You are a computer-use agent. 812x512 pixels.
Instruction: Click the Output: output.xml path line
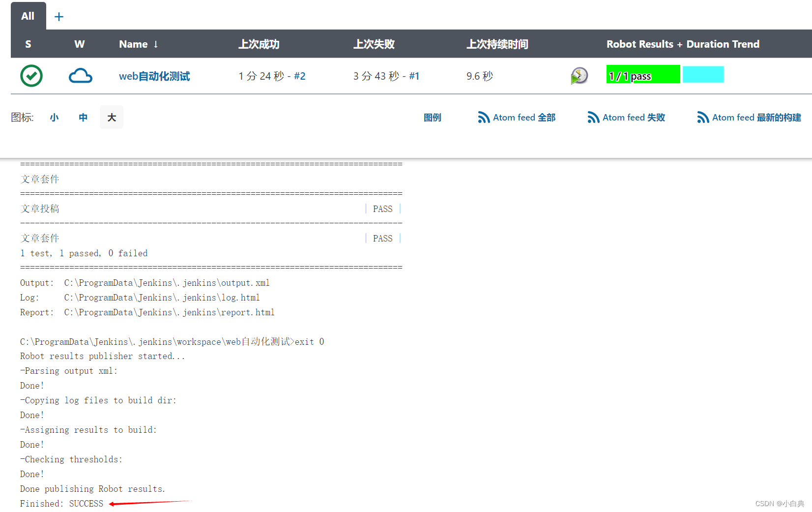point(145,283)
